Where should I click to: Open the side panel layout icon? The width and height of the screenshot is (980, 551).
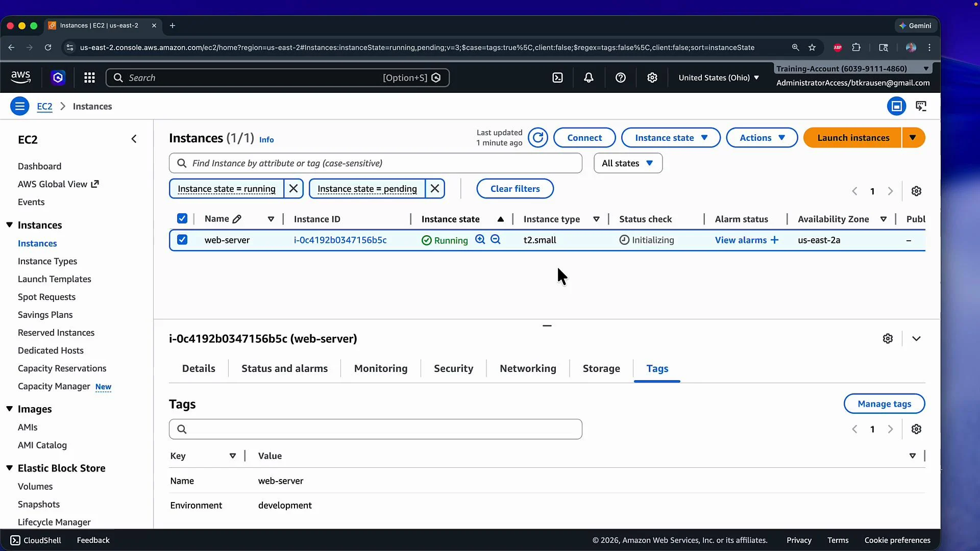[896, 106]
